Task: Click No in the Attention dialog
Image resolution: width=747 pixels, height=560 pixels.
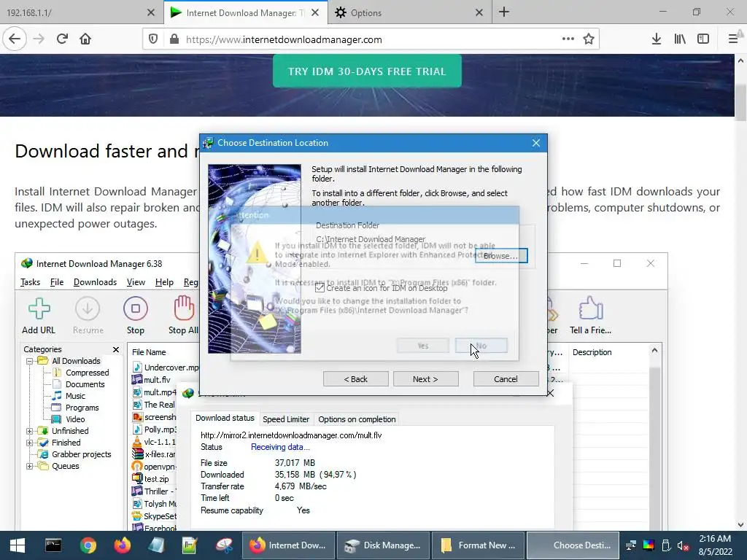Action: 481,346
